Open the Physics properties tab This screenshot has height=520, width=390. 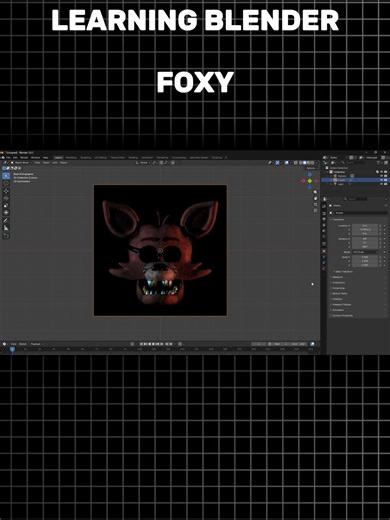324,257
